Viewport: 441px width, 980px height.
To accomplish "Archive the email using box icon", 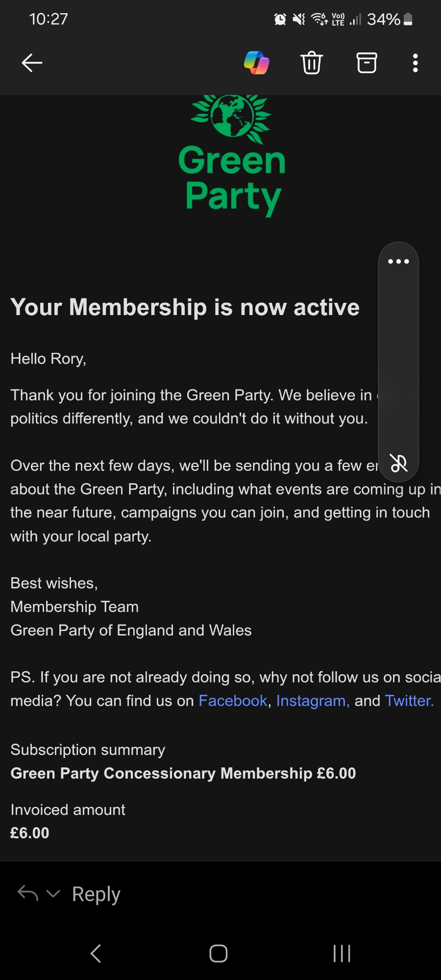I will (x=367, y=63).
